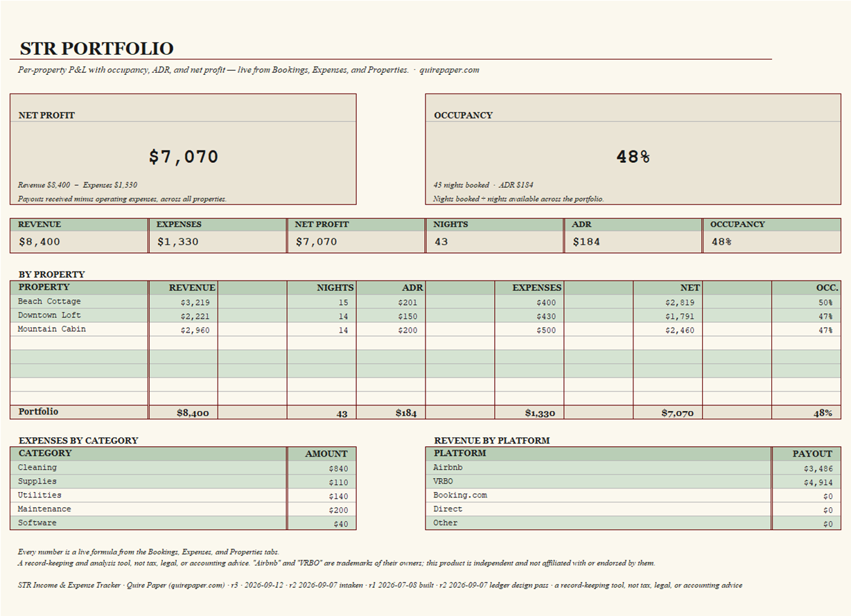Screen dimensions: 851x616
Task: Select the Direct platform row label
Action: pos(448,509)
